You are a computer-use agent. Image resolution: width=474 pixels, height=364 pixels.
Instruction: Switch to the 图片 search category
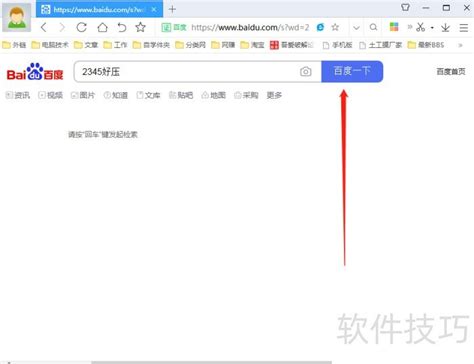click(x=83, y=95)
